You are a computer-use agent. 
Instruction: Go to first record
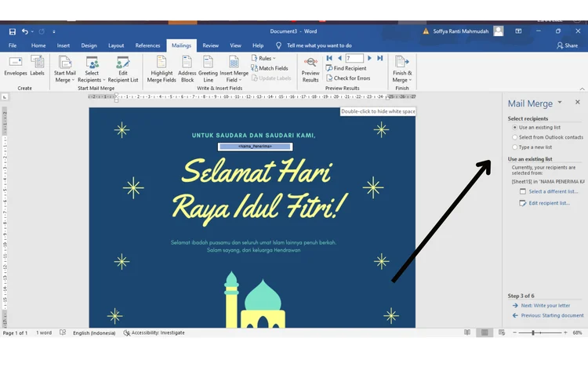pos(329,58)
